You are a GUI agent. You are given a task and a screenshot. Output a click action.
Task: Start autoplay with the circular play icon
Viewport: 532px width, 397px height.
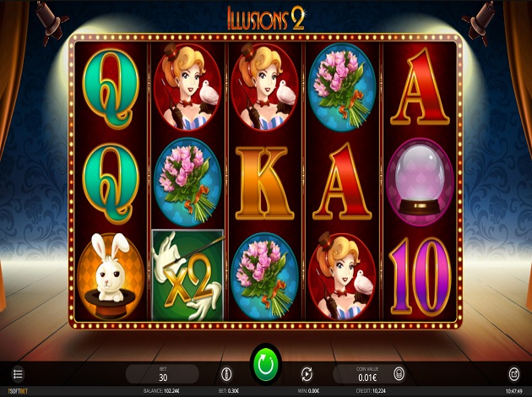(x=307, y=374)
